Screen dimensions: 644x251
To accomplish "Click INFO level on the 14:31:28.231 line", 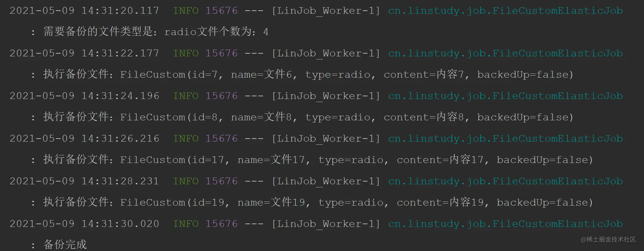I will coord(186,181).
